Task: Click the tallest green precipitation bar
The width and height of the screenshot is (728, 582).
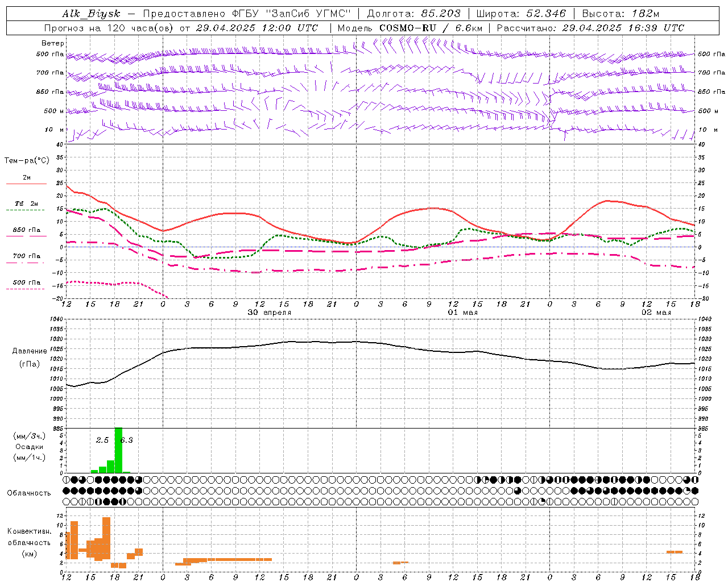Action: pos(118,450)
